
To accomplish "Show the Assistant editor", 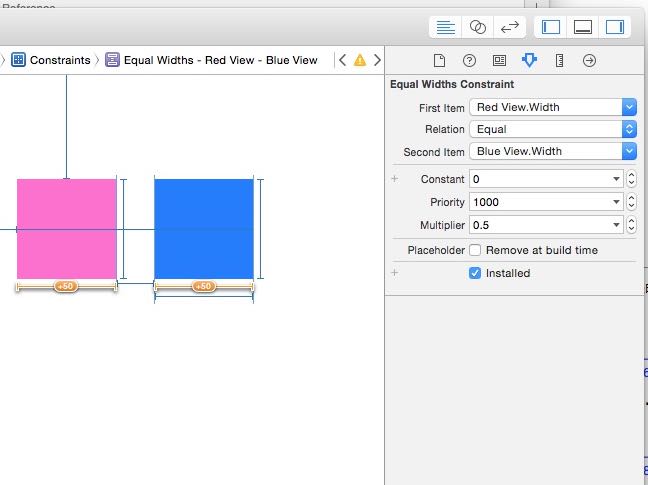I will pyautogui.click(x=478, y=27).
